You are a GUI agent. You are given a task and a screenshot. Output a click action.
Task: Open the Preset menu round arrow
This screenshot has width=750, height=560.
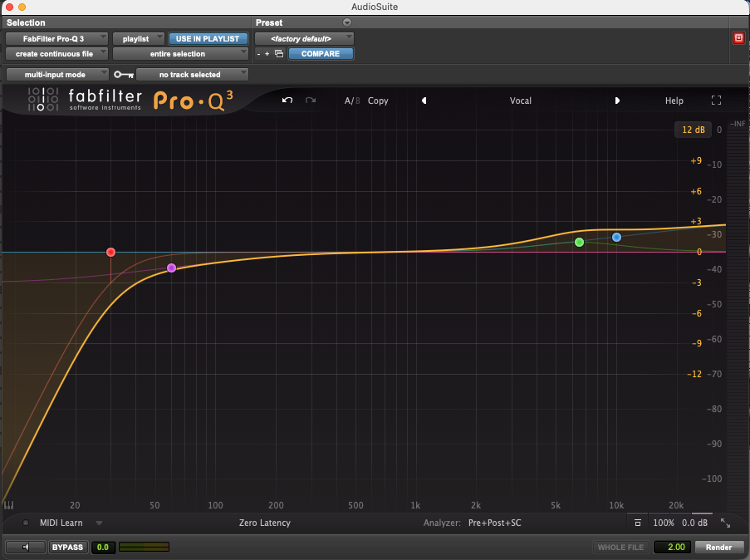point(347,22)
